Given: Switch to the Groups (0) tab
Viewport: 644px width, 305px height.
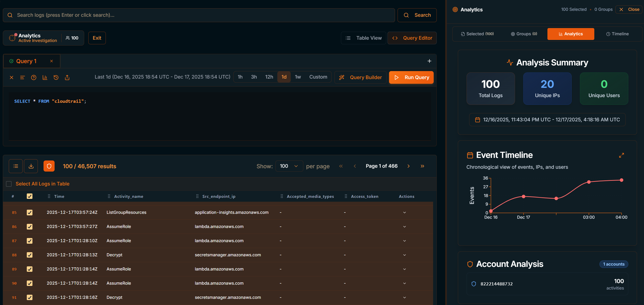Looking at the screenshot, I should click(x=524, y=34).
